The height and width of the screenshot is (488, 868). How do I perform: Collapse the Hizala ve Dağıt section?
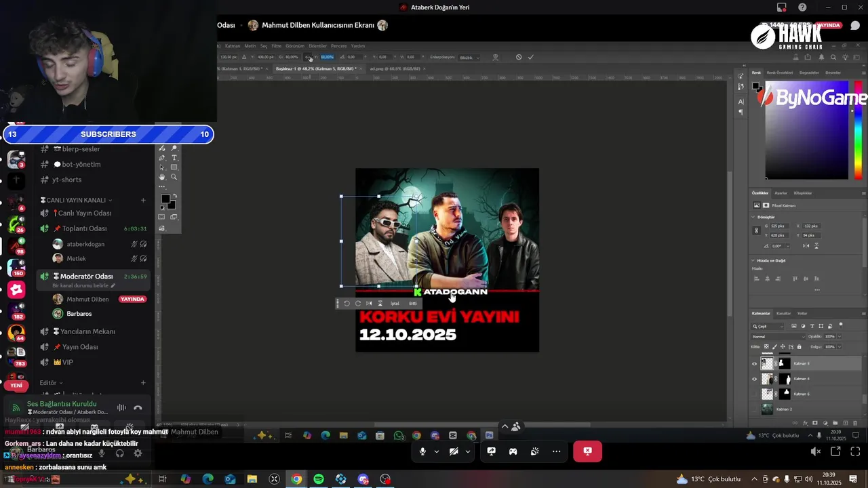pyautogui.click(x=753, y=260)
